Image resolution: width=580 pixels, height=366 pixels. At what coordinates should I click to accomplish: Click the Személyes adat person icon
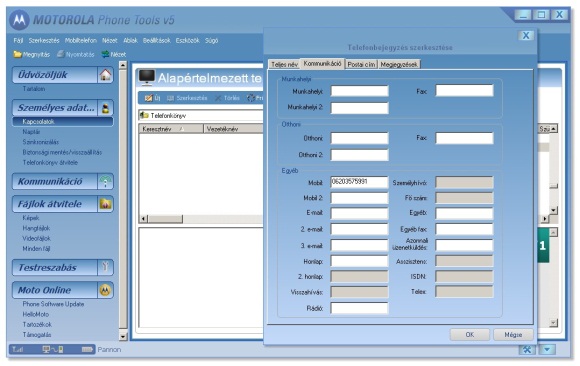(x=105, y=108)
